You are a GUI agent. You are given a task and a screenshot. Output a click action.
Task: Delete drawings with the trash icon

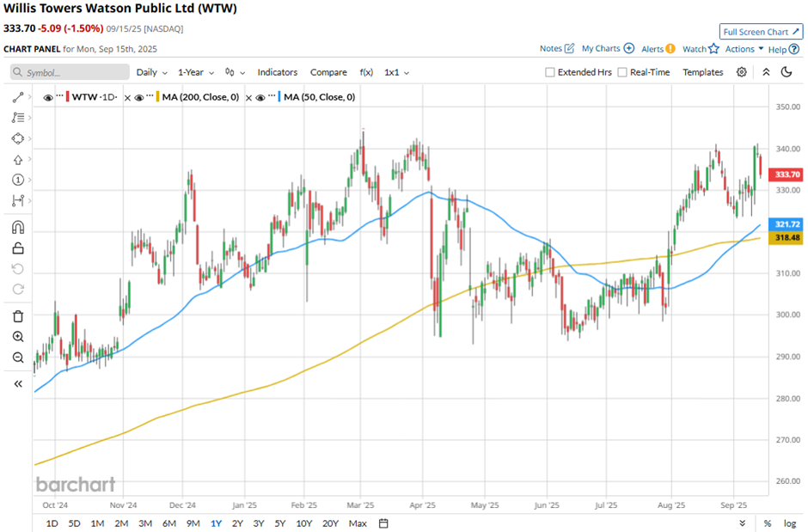(x=18, y=316)
